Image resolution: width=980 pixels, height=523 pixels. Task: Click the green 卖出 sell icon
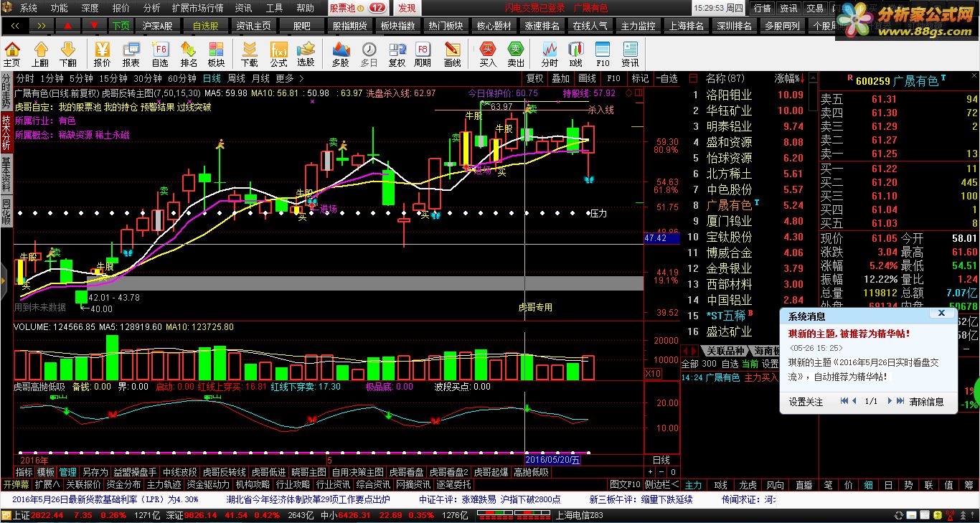click(516, 55)
